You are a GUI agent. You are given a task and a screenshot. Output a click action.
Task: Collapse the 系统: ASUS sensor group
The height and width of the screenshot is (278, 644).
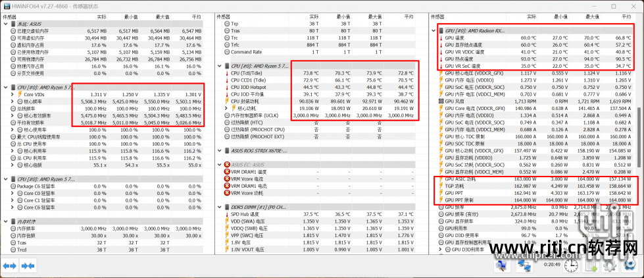6,23
